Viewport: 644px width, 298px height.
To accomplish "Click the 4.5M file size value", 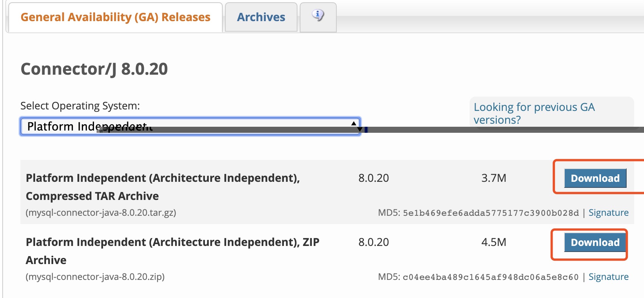I will tap(494, 242).
